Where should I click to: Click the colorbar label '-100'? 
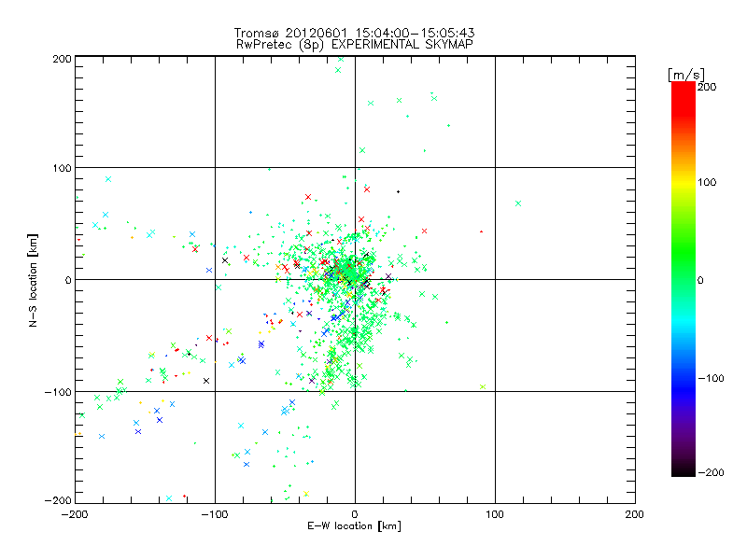tap(711, 378)
